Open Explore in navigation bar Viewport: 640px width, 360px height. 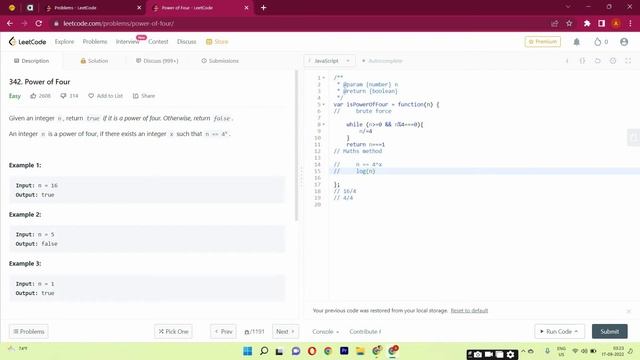coord(64,42)
